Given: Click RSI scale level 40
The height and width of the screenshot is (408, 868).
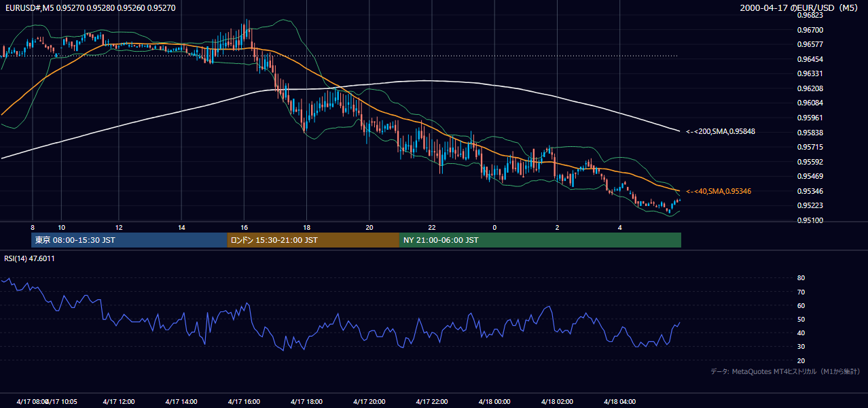Looking at the screenshot, I should coord(801,333).
